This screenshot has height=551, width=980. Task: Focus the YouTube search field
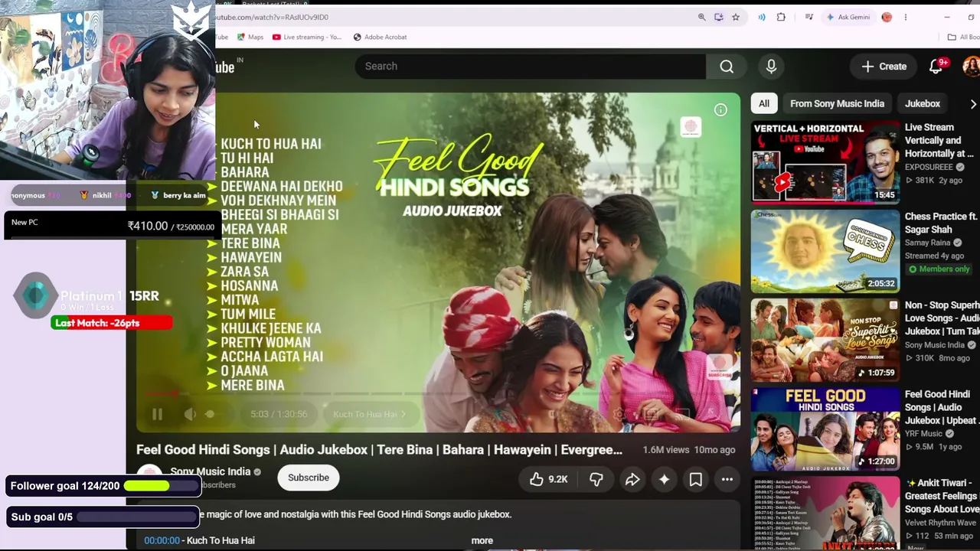(x=530, y=67)
